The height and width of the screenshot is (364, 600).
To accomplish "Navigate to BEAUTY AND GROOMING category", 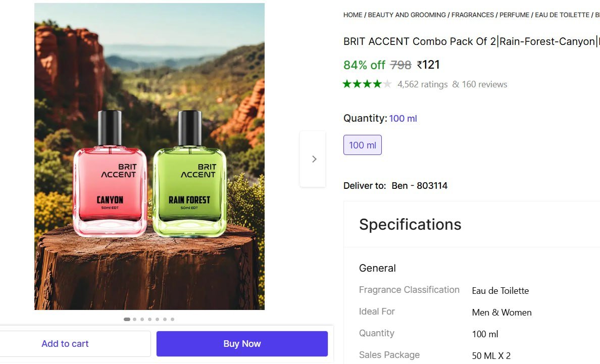I will click(x=407, y=15).
